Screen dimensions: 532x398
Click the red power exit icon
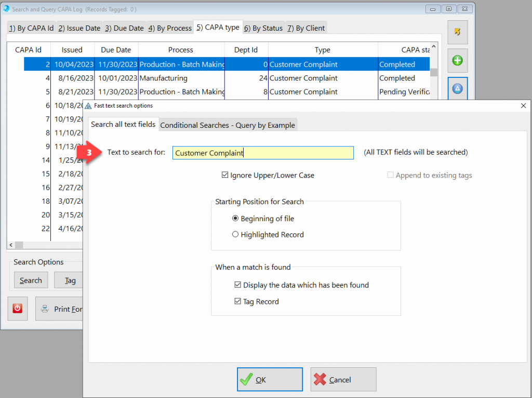point(17,309)
